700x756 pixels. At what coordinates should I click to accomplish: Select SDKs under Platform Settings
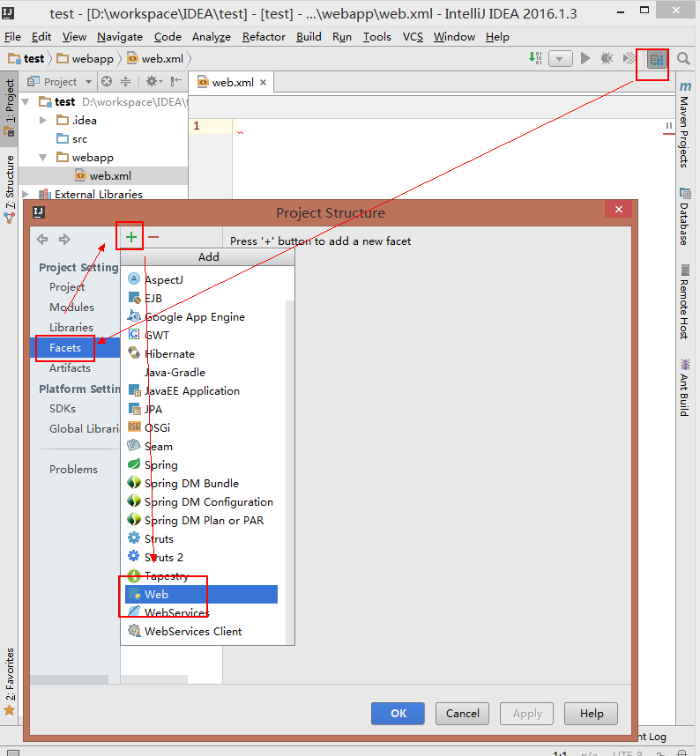click(x=63, y=408)
